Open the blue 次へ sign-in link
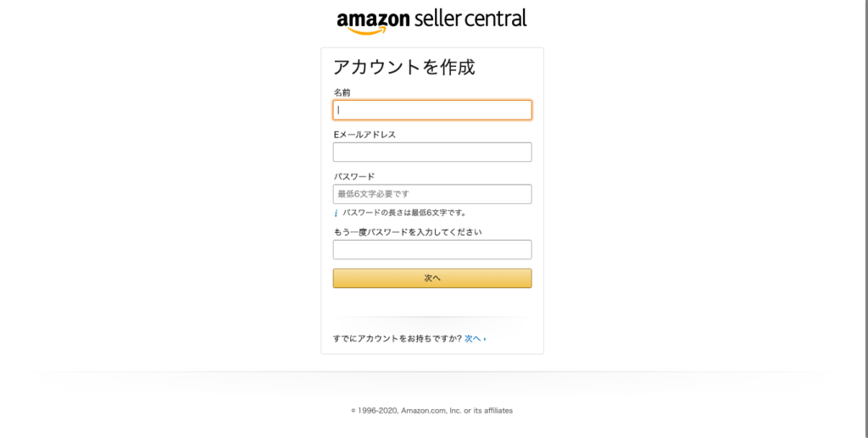Viewport: 868px width, 438px height. click(472, 339)
